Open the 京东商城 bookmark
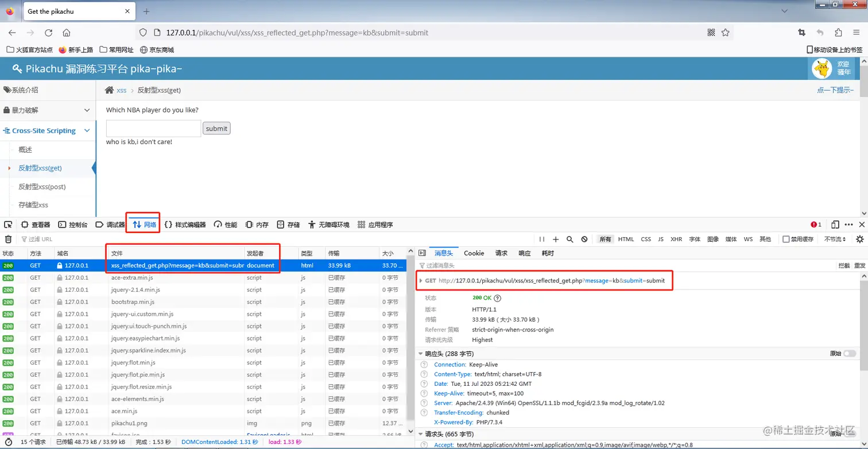Image resolution: width=868 pixels, height=449 pixels. click(x=157, y=50)
